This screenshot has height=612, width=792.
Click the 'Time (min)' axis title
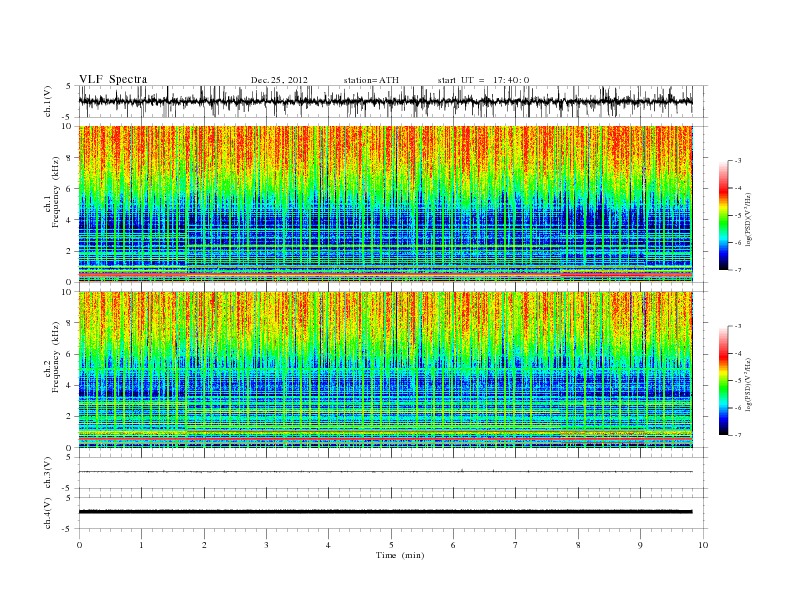(x=400, y=555)
